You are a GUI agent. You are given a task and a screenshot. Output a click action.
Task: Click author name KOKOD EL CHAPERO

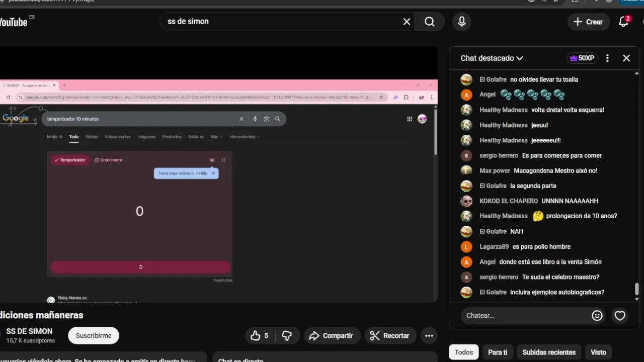coord(509,201)
